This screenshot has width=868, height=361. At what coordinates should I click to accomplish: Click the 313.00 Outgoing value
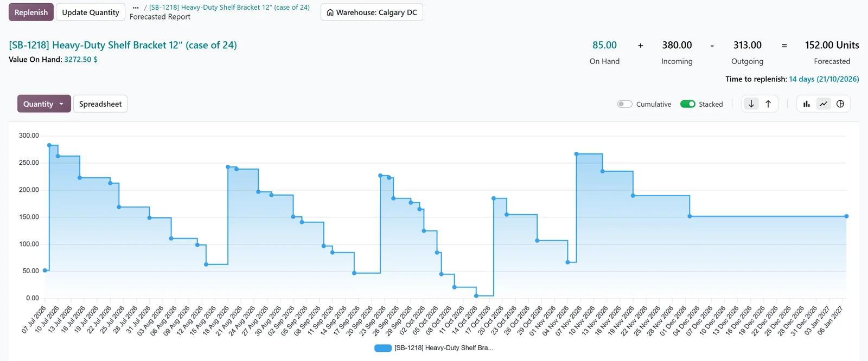tap(748, 46)
